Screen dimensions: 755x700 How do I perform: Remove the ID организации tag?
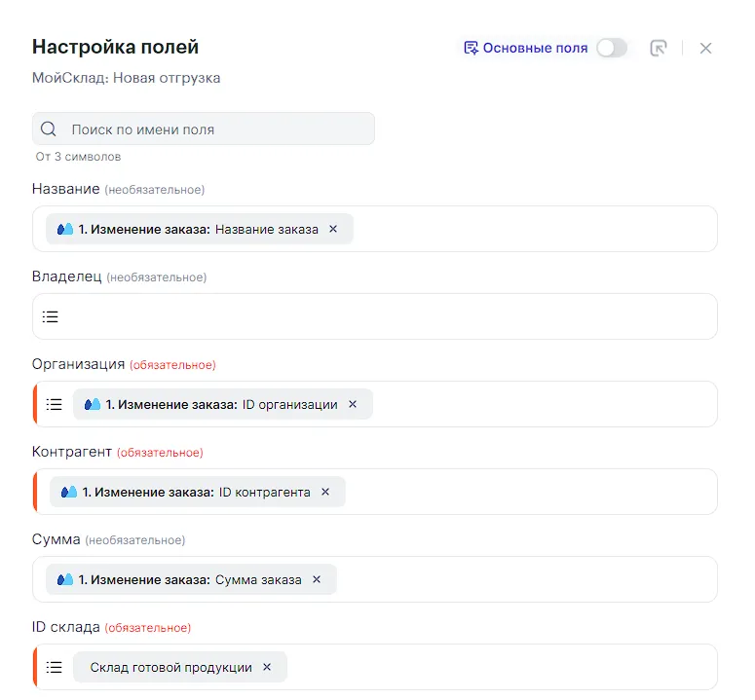pyautogui.click(x=353, y=404)
